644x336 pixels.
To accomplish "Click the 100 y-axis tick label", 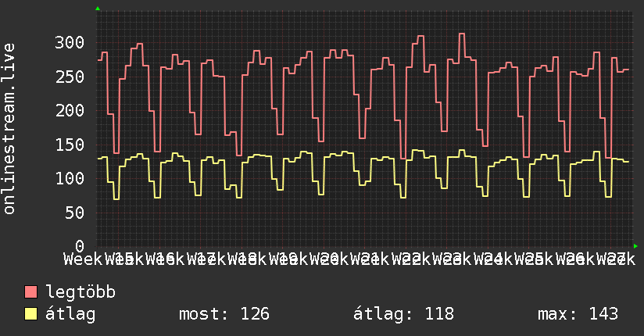I will coord(70,178).
